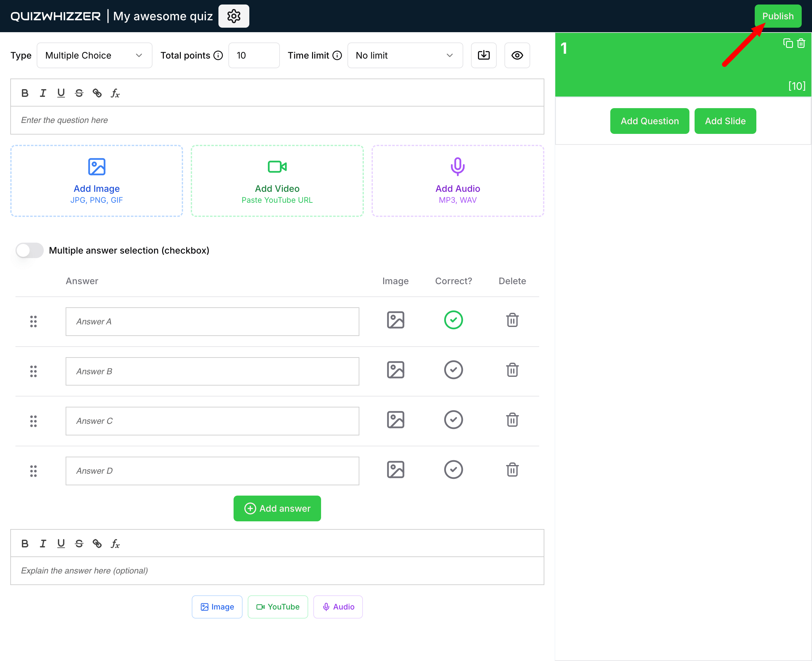
Task: Expand the Time limit dropdown
Action: [x=405, y=55]
